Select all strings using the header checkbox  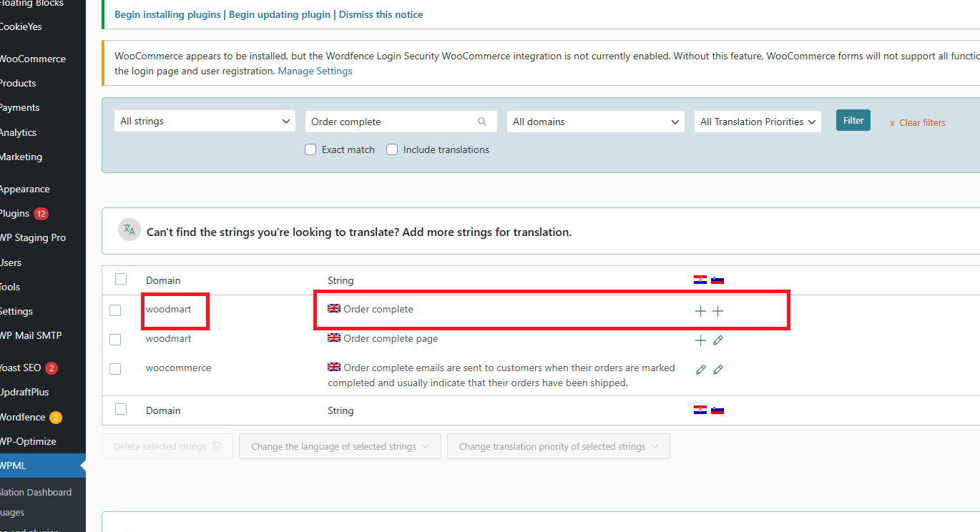pos(121,279)
